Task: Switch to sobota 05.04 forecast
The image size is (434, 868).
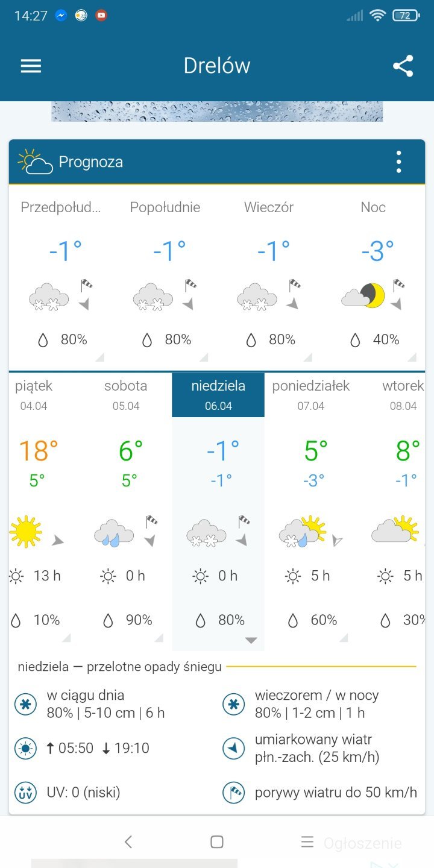Action: tap(125, 395)
